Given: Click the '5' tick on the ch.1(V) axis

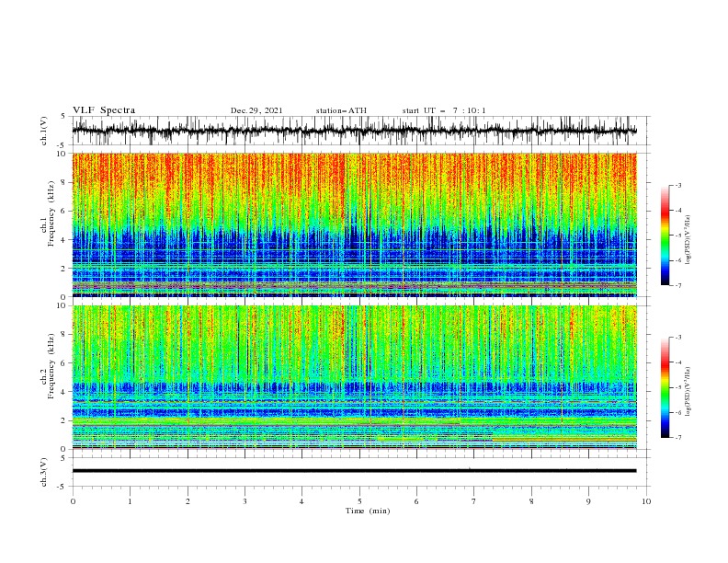Looking at the screenshot, I should (x=64, y=117).
